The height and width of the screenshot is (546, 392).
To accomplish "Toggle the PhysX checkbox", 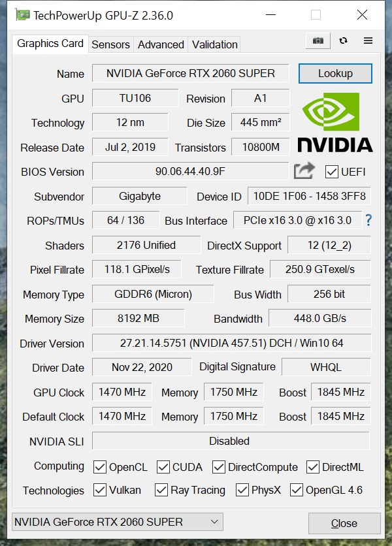I will [242, 490].
